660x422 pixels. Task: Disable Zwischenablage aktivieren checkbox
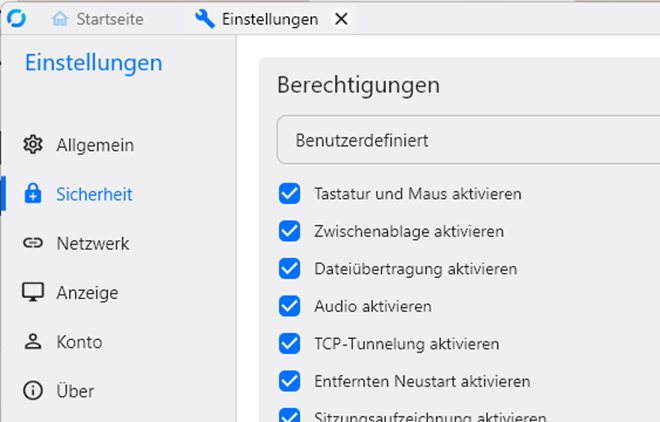[290, 231]
